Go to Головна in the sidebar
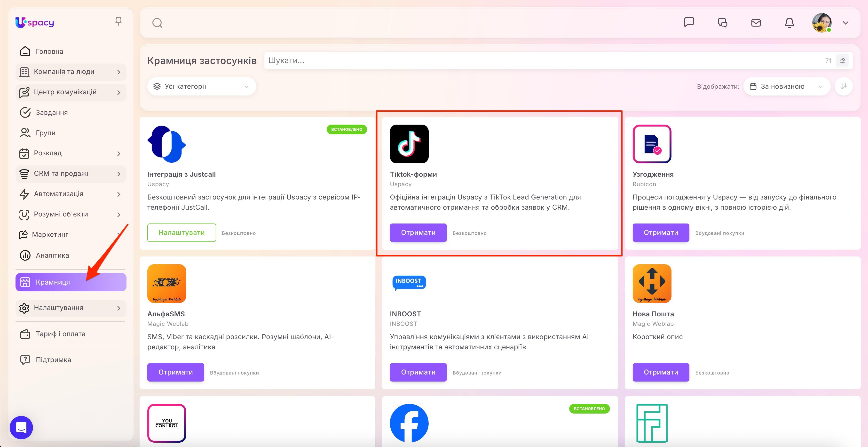Viewport: 868px width, 447px height. 71,51
